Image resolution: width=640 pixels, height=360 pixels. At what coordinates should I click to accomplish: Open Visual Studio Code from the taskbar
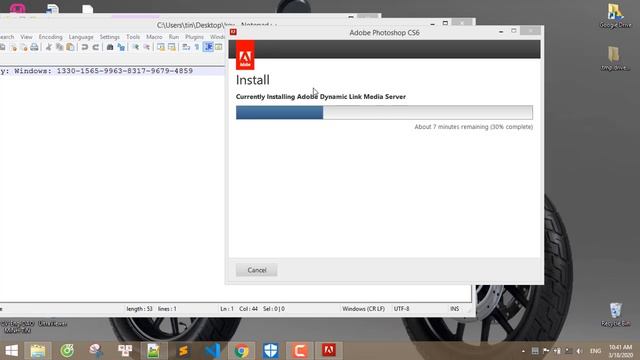213,351
